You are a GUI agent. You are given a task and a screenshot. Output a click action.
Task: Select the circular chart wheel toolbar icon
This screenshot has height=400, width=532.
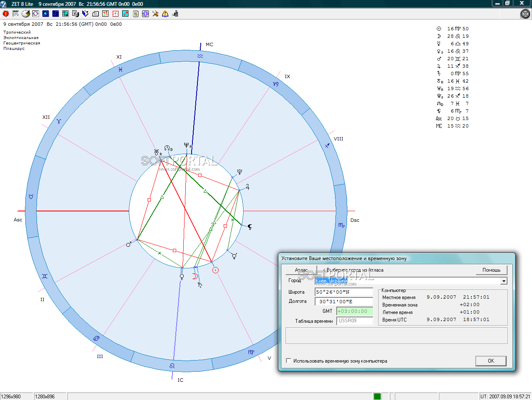point(36,14)
